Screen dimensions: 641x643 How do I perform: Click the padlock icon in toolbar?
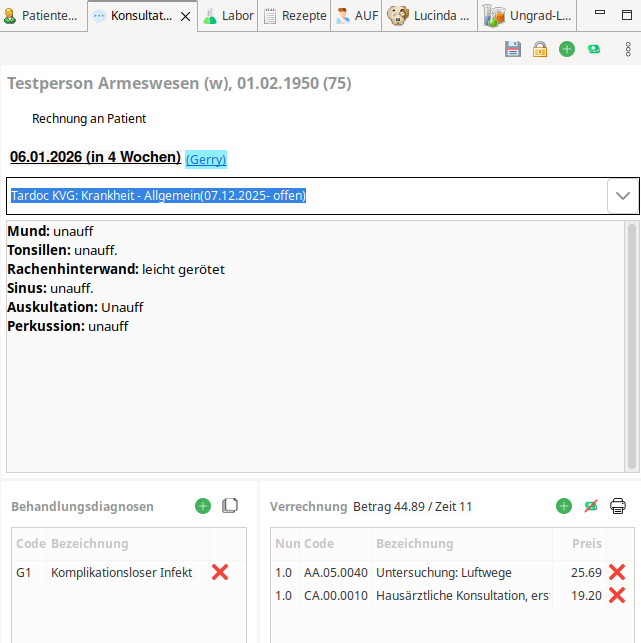point(540,49)
